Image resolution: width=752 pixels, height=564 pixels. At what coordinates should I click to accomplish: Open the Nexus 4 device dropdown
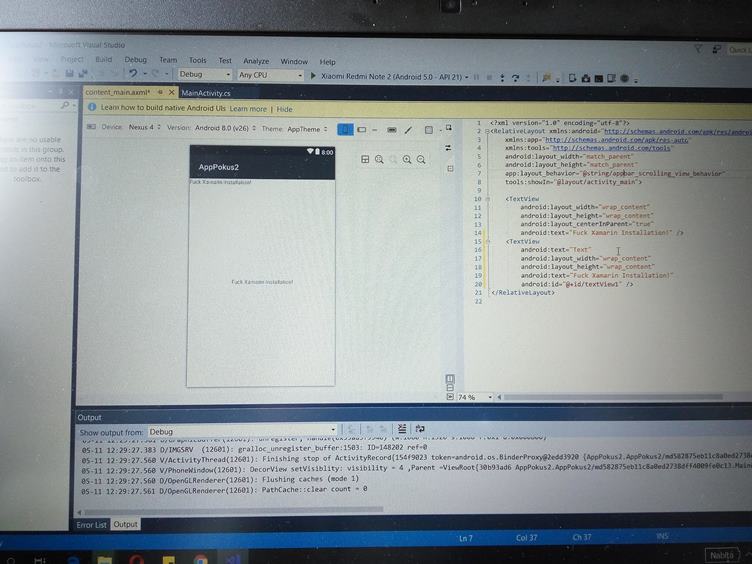point(144,127)
